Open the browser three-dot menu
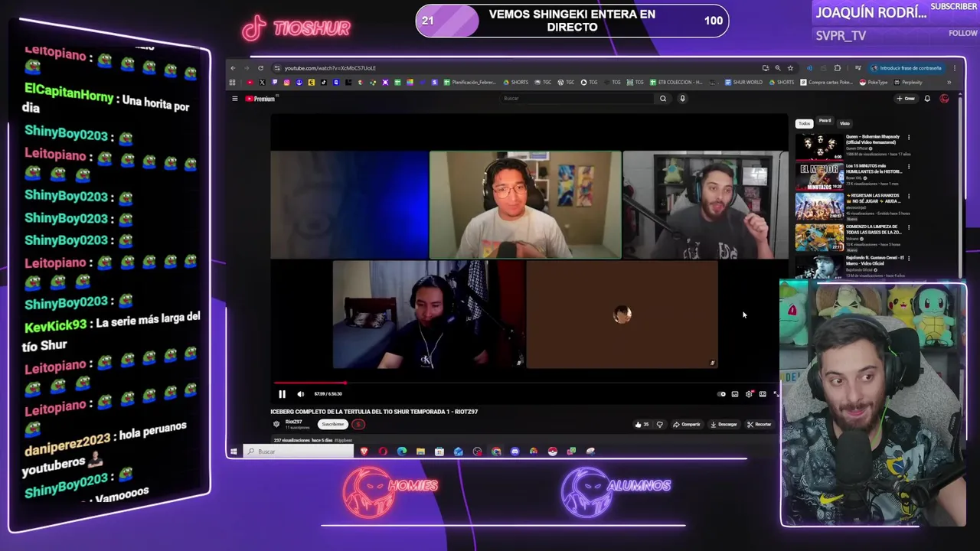Viewport: 980px width, 551px height. pos(955,68)
